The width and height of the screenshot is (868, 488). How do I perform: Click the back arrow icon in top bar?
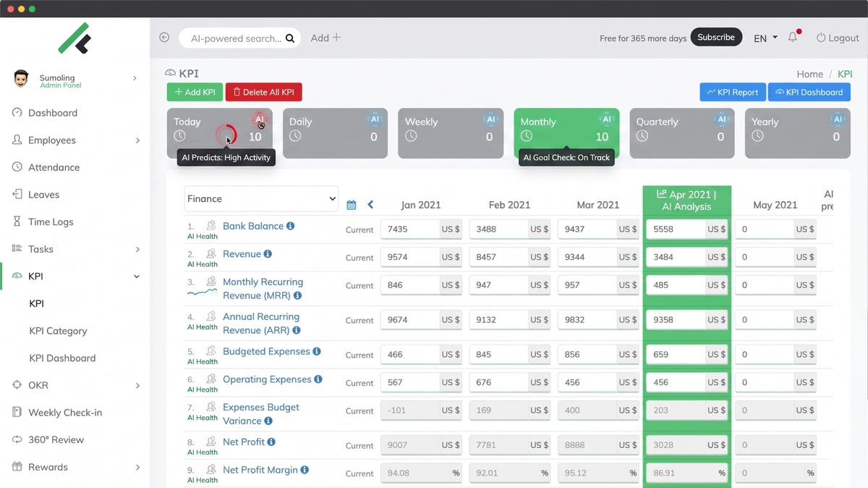164,38
